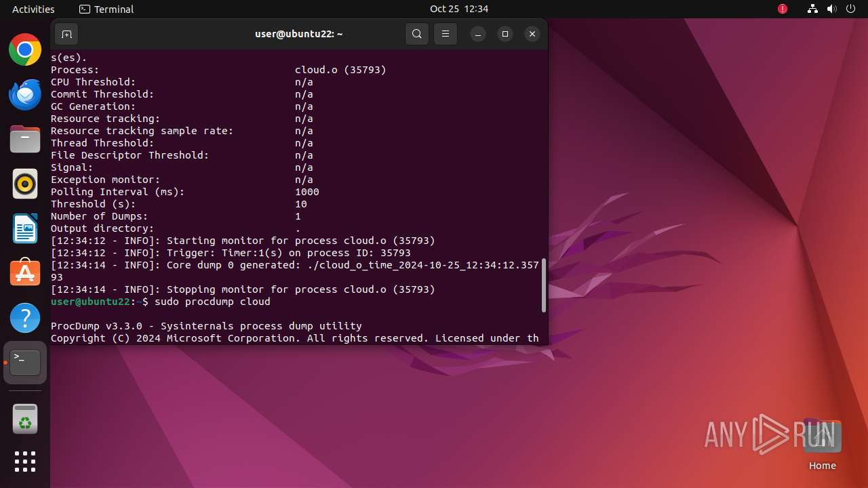Click the terminal title user@ubuntu22: ~
The height and width of the screenshot is (488, 868).
coord(299,34)
